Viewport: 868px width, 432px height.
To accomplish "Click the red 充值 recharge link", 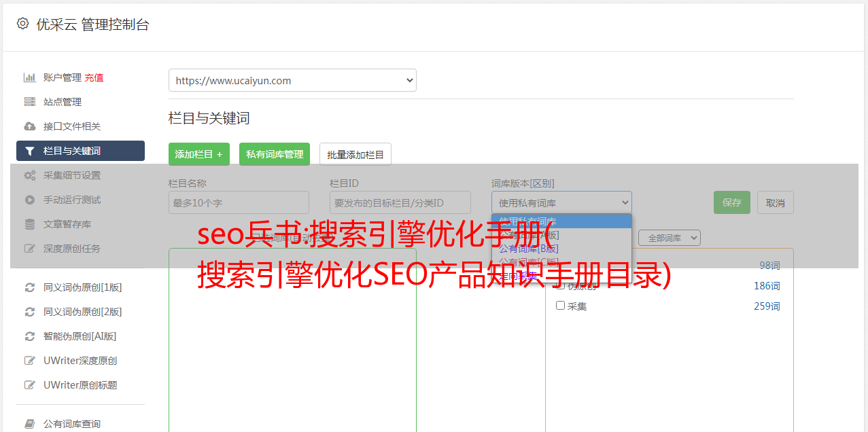I will click(94, 77).
